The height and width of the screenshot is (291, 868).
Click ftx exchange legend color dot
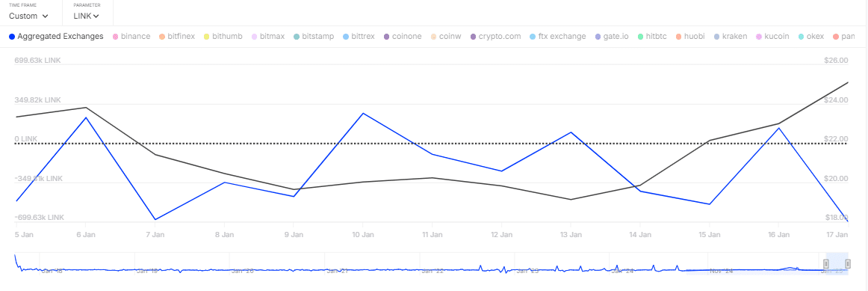(533, 37)
